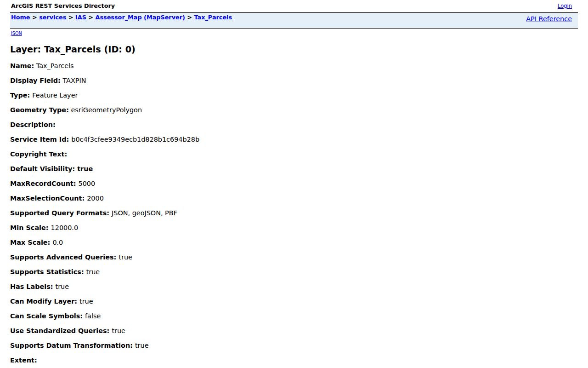Open Assessor_Map (MapServer) breadcrumb
This screenshot has height=368, width=588.
pos(140,17)
